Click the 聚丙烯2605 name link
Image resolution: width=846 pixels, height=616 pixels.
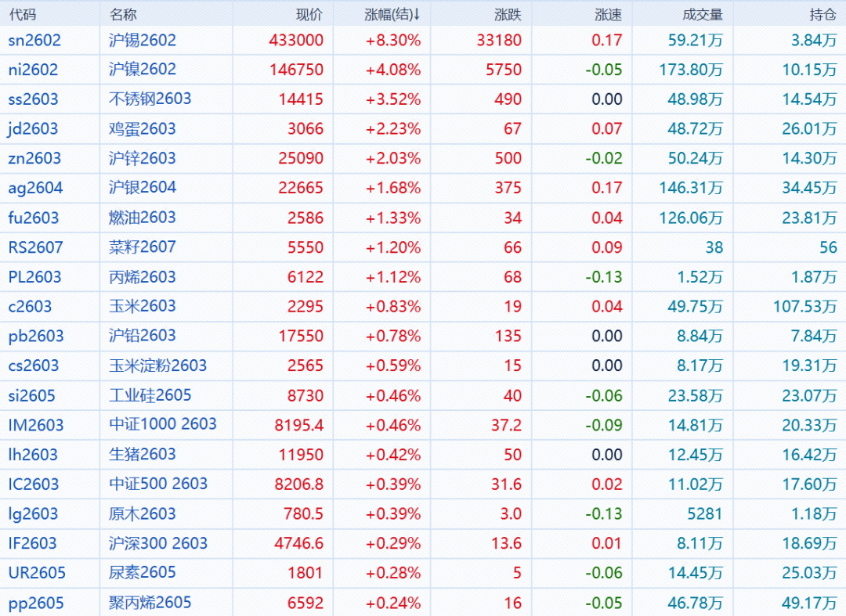150,603
